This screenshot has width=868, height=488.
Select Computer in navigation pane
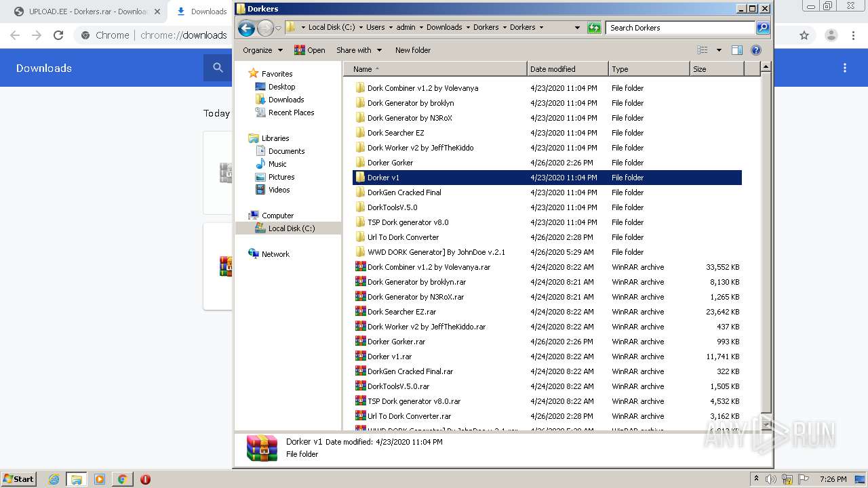[x=277, y=216]
